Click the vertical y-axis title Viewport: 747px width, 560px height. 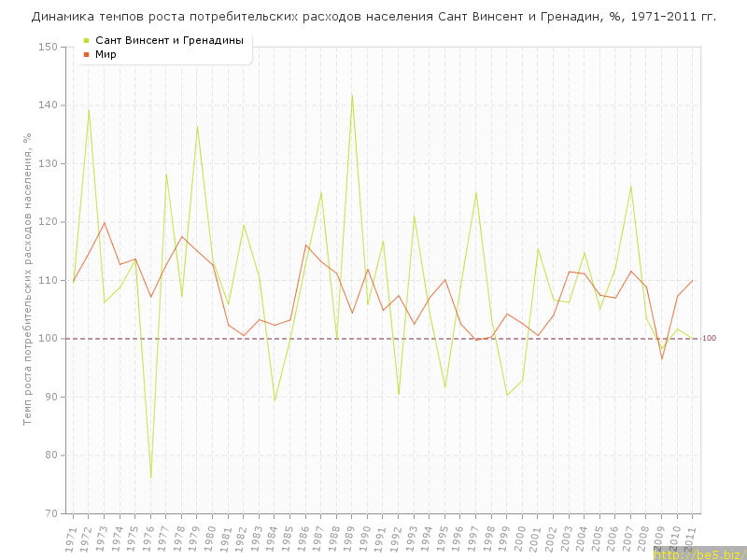point(28,280)
